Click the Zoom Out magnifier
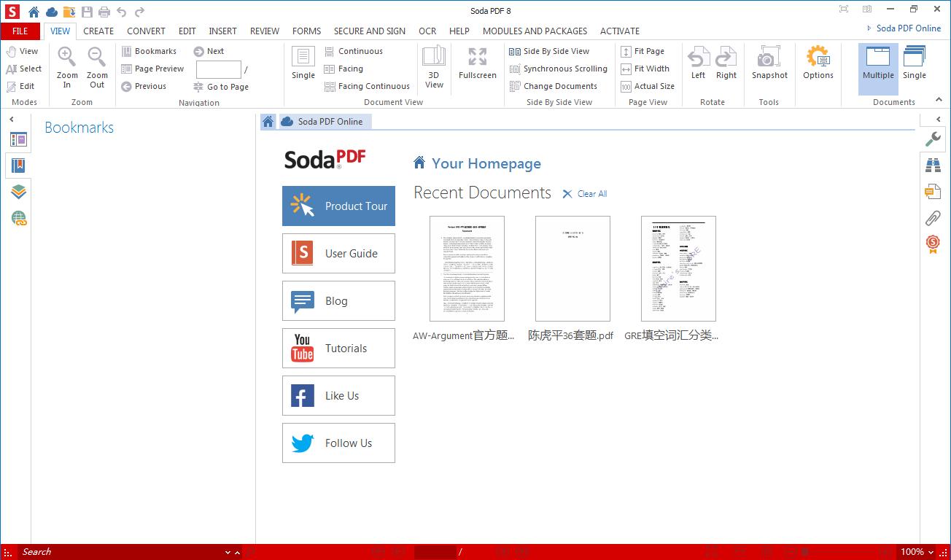 click(97, 67)
